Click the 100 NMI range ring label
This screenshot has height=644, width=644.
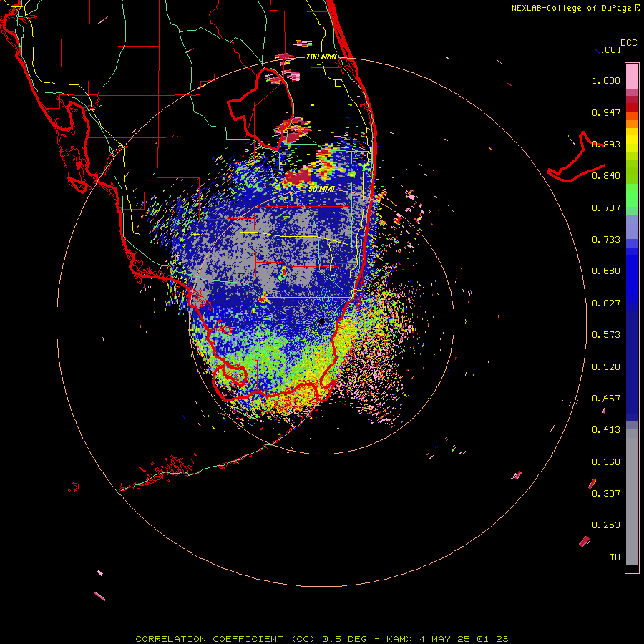321,57
